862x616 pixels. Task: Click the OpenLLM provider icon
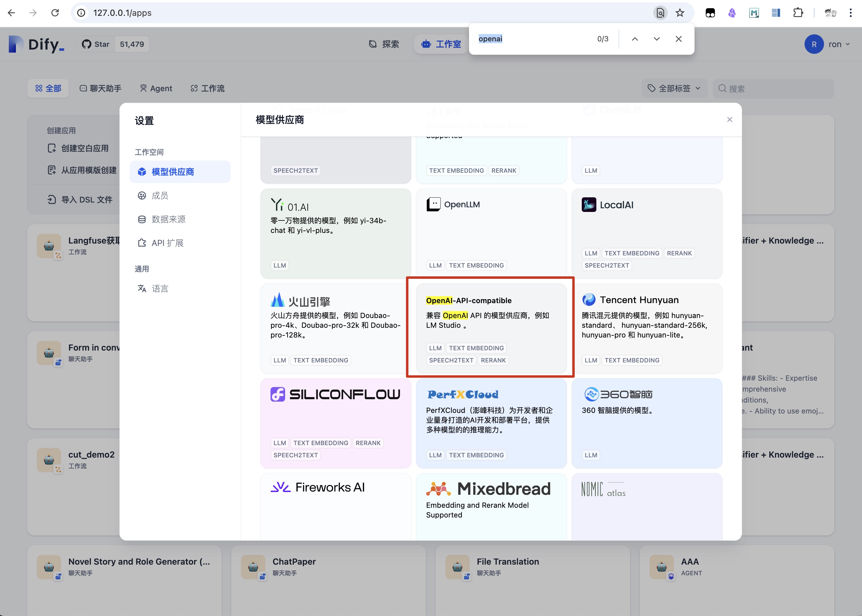click(433, 204)
